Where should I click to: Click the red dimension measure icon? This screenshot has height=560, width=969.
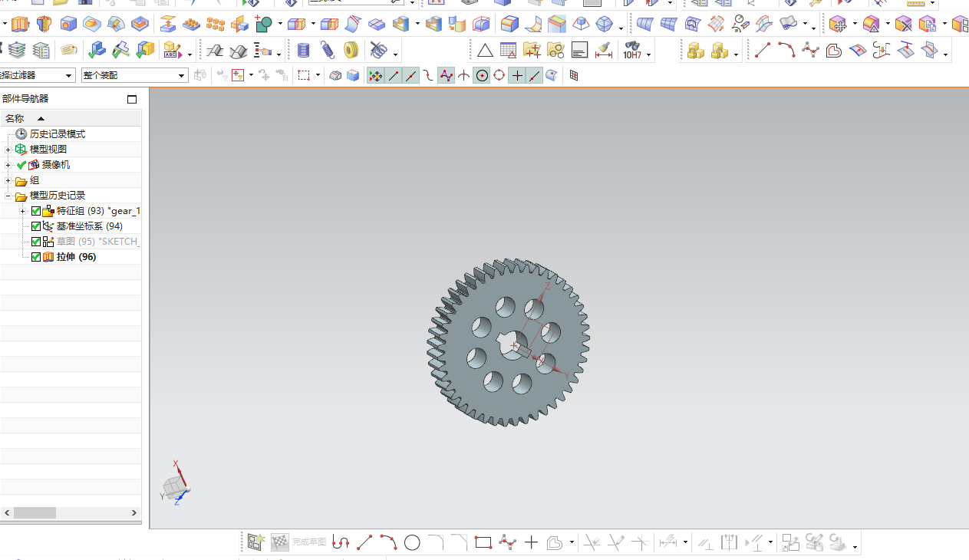604,51
